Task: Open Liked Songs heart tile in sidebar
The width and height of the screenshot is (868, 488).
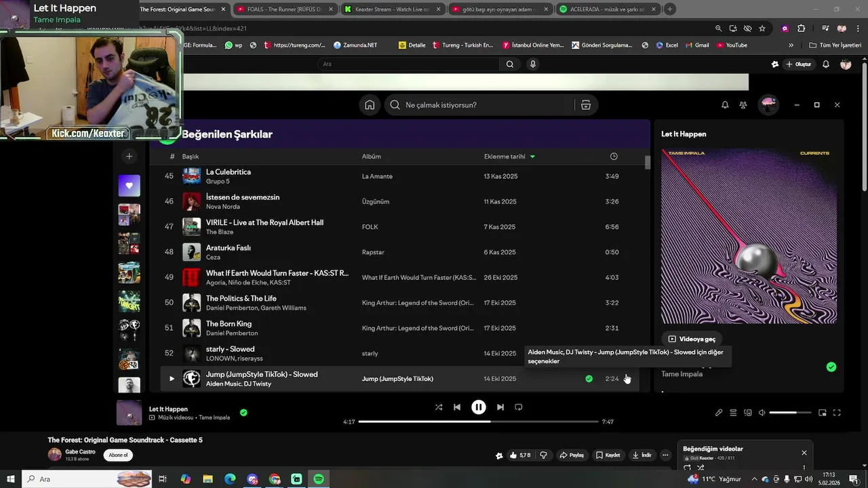Action: 129,186
